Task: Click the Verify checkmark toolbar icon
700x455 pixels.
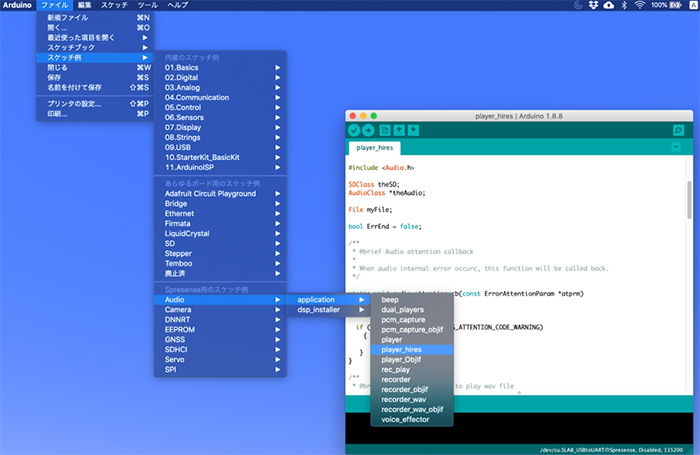Action: click(x=354, y=130)
